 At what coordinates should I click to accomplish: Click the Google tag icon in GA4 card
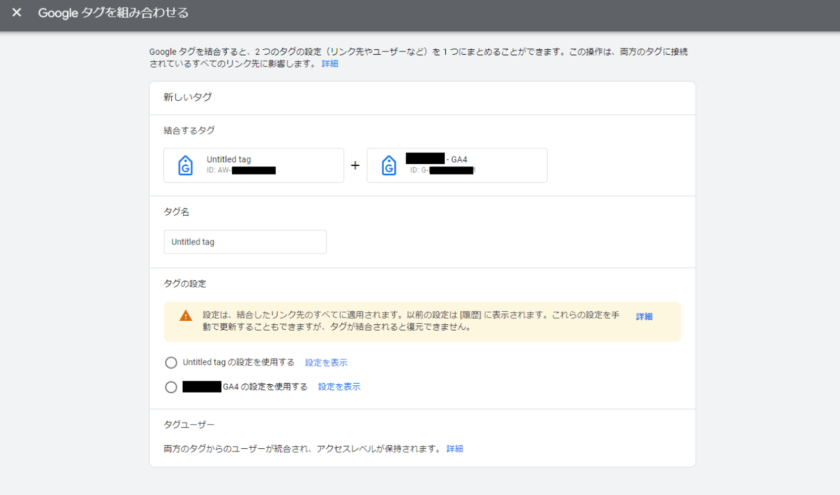pyautogui.click(x=388, y=166)
